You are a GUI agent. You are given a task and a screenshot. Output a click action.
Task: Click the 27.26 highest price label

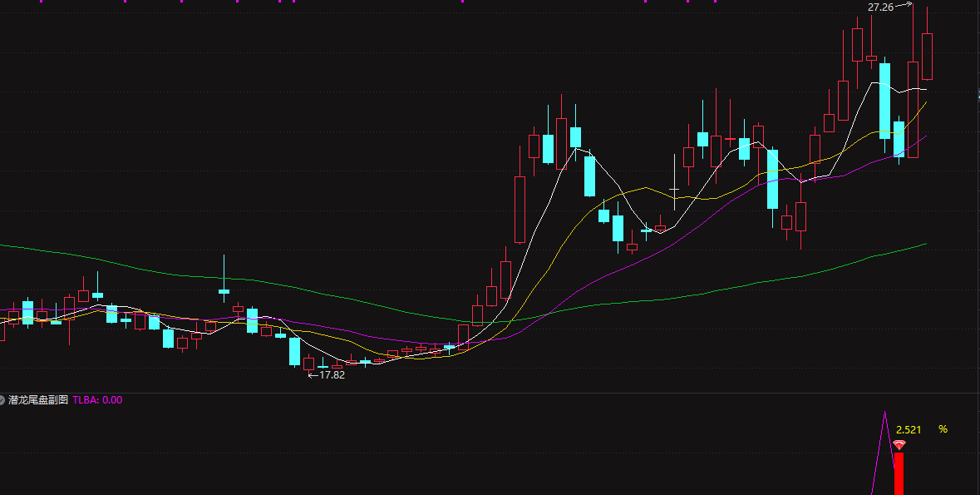pos(880,7)
